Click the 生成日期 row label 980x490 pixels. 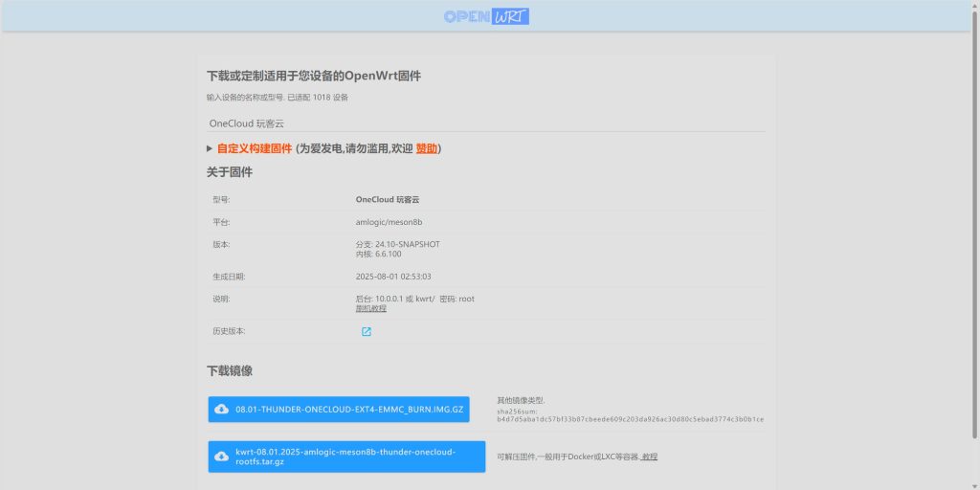click(229, 277)
